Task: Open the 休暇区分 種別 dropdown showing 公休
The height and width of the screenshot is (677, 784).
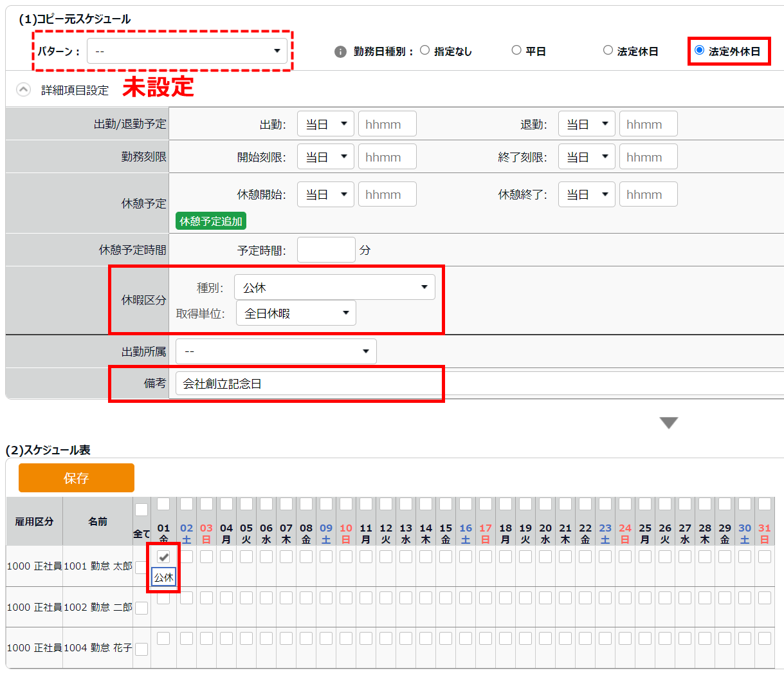Action: point(334,287)
